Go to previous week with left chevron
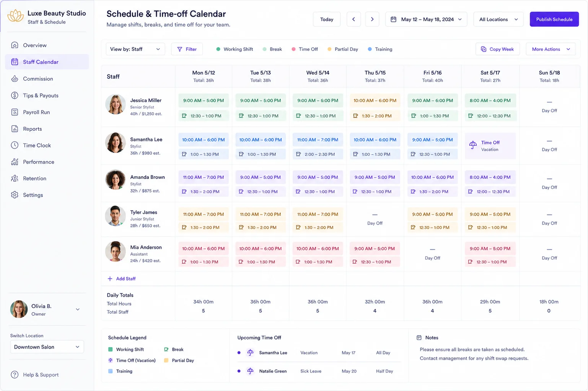Viewport: 588px width, 391px height. [x=353, y=19]
